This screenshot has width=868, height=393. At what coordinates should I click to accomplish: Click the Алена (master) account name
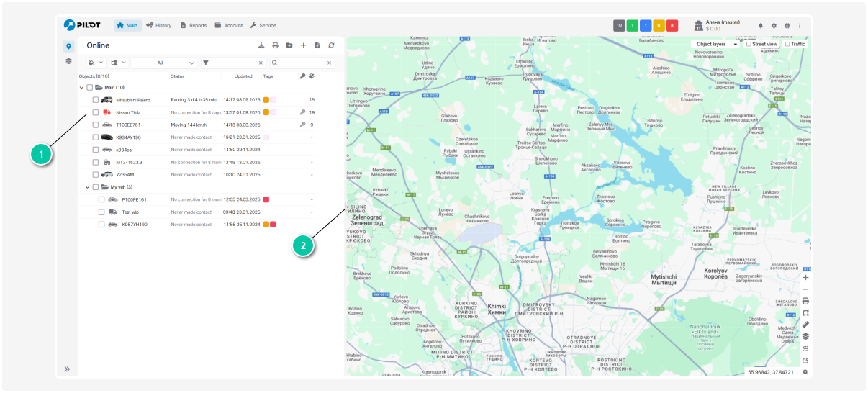pyautogui.click(x=723, y=22)
